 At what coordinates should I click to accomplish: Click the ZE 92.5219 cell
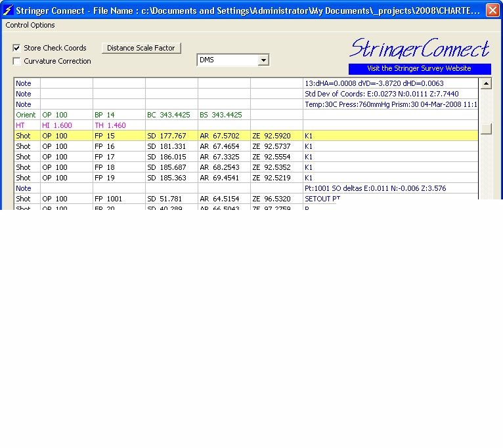pyautogui.click(x=276, y=178)
